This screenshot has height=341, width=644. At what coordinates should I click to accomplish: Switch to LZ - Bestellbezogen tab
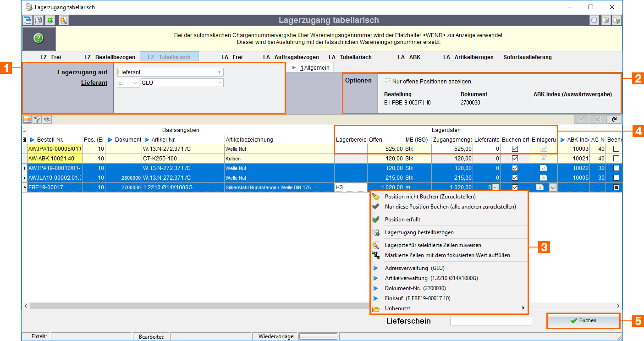110,57
